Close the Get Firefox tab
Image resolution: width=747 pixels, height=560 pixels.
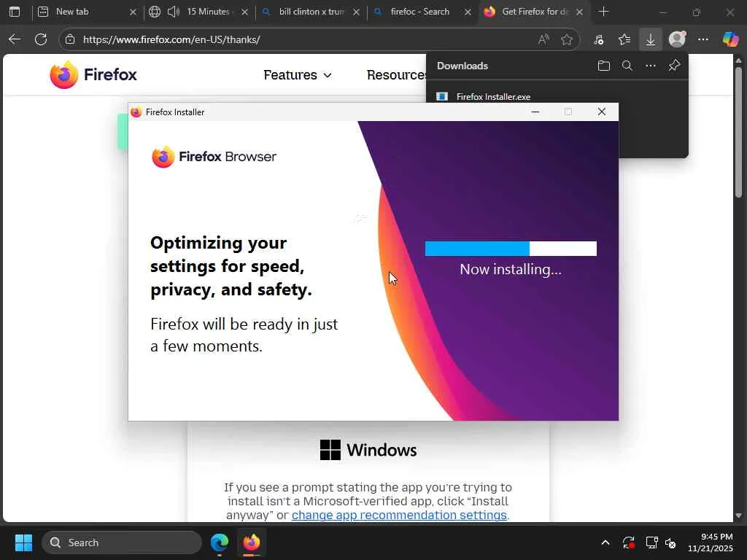[x=579, y=12]
